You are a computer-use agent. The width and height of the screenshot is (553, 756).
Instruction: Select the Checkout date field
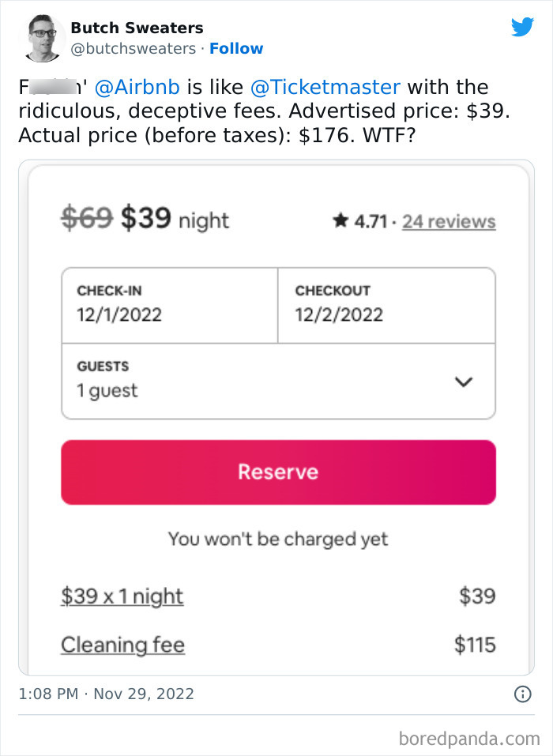386,305
